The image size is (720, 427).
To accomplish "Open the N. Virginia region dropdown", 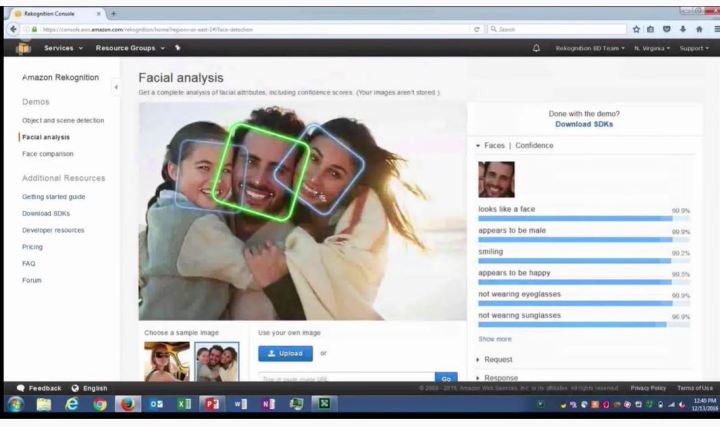I will (655, 48).
